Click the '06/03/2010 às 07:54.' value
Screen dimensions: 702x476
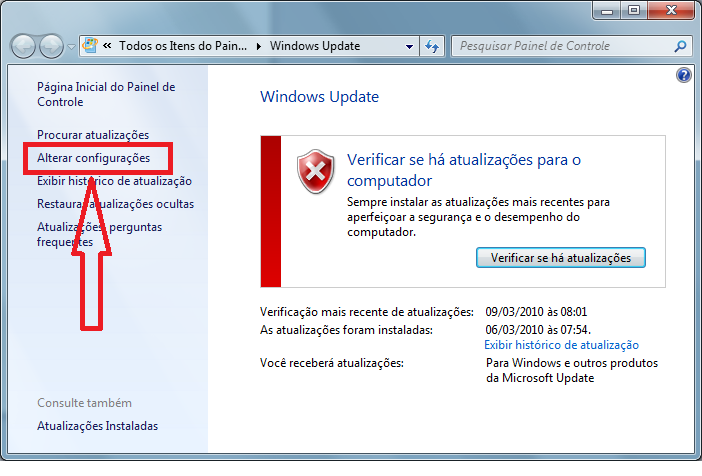click(538, 330)
